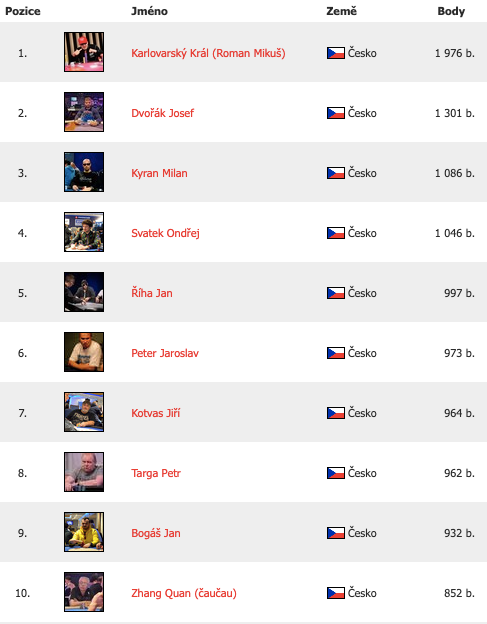The image size is (487, 624).
Task: Click Czech flag beside Říha Jan
Action: [336, 293]
